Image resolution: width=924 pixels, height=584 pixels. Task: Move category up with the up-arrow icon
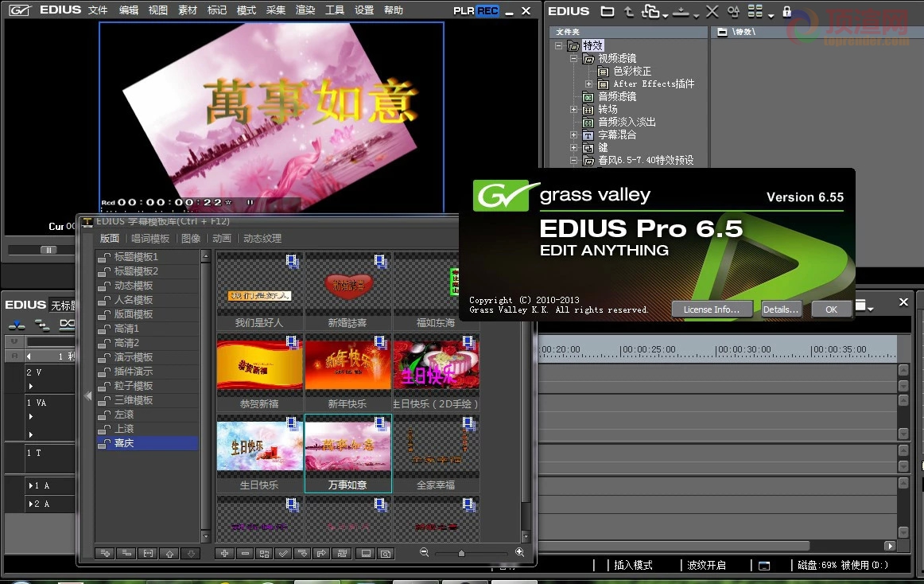point(169,553)
